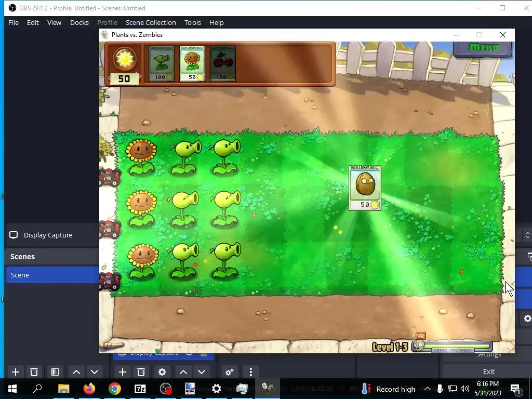Image resolution: width=532 pixels, height=399 pixels.
Task: Click the spinner arrows at right edge
Action: 528,235
